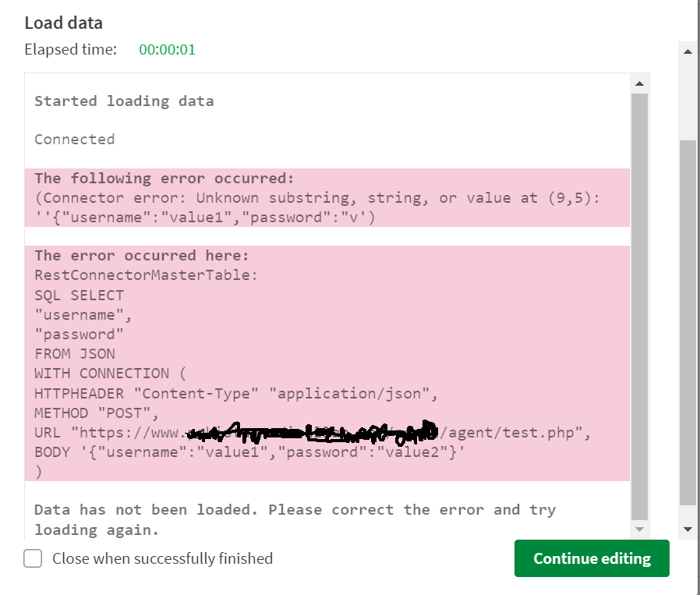
Task: Click the outer dialog scrollbar thumb
Action: (x=688, y=320)
